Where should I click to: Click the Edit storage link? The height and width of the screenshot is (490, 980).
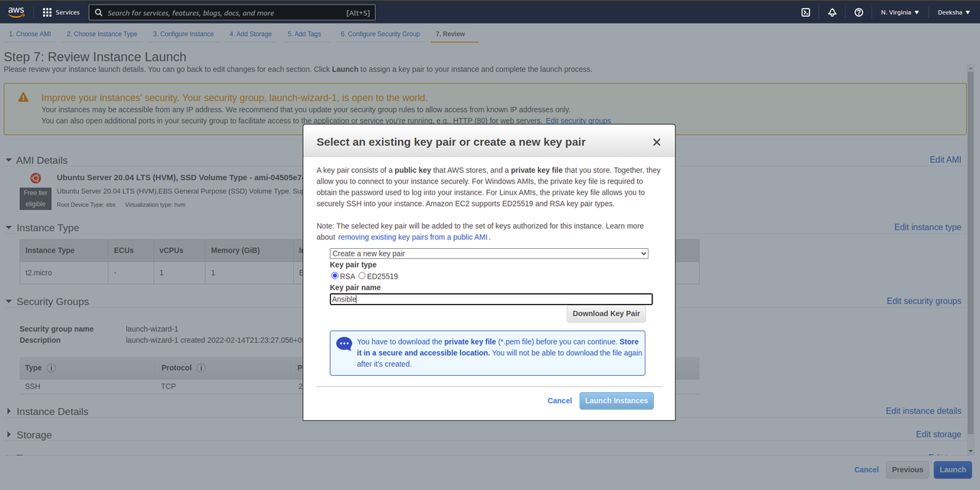(939, 434)
